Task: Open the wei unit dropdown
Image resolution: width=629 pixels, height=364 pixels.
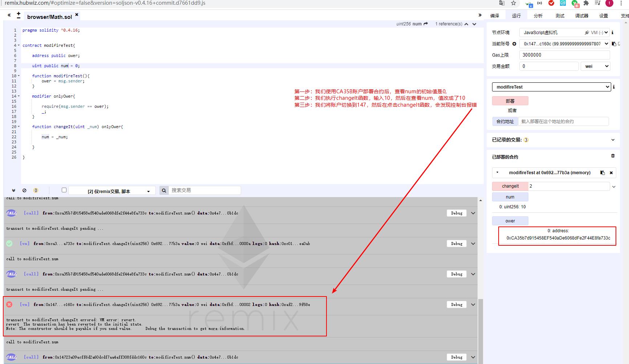Action: [595, 66]
